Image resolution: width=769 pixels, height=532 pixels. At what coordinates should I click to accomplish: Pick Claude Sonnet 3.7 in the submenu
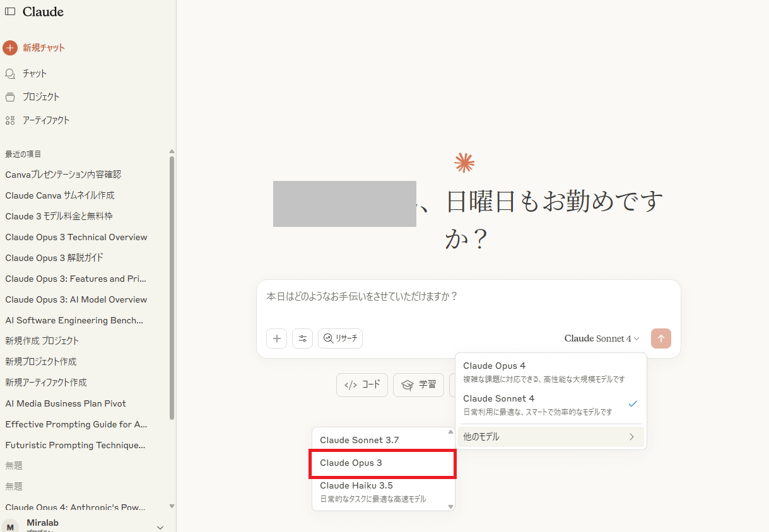380,440
